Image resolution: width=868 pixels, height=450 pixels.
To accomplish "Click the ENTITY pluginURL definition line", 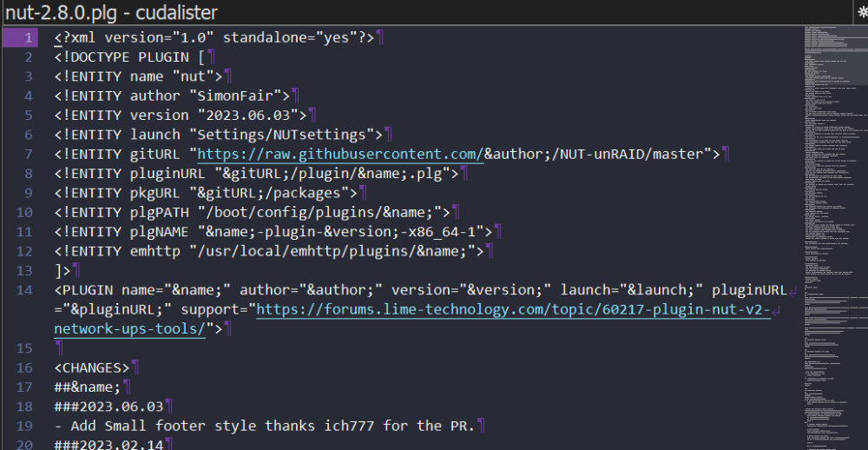I will coord(256,174).
